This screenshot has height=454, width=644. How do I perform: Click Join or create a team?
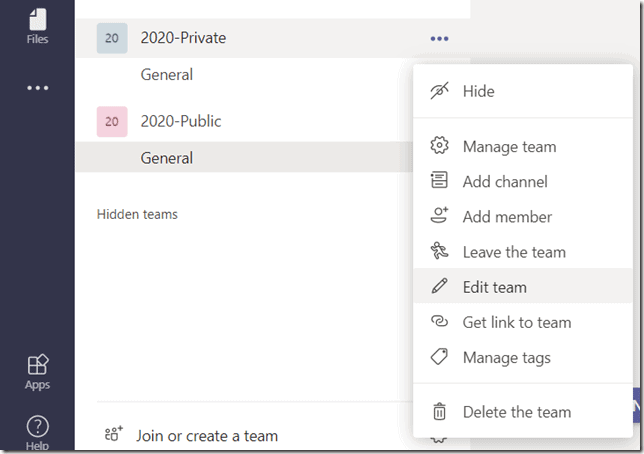coord(207,436)
